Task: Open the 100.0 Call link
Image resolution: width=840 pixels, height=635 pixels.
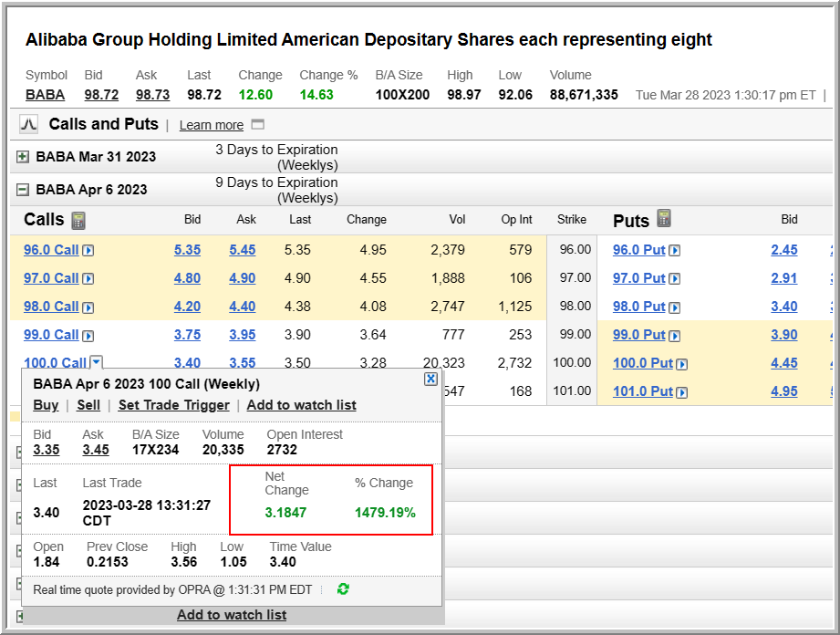Action: (55, 363)
